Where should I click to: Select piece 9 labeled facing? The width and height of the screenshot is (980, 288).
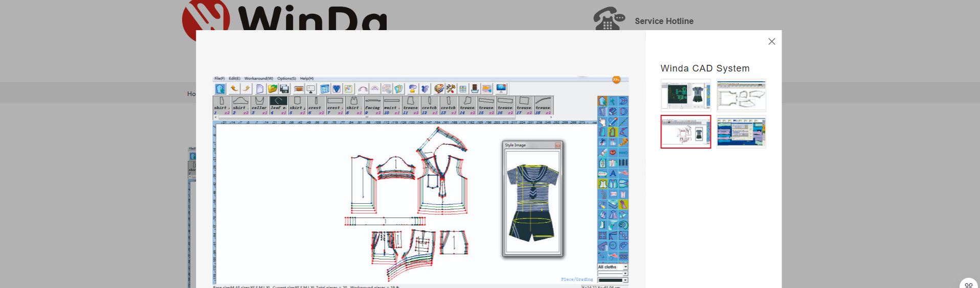pos(373,105)
